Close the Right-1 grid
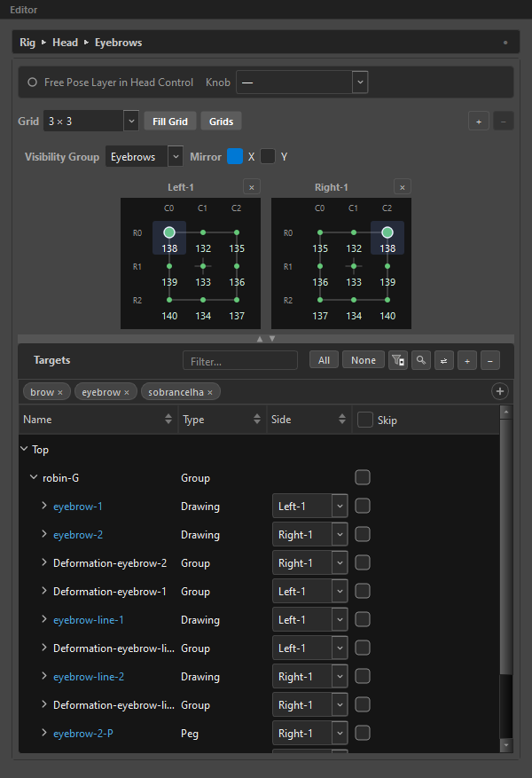Image resolution: width=532 pixels, height=778 pixels. (x=402, y=187)
